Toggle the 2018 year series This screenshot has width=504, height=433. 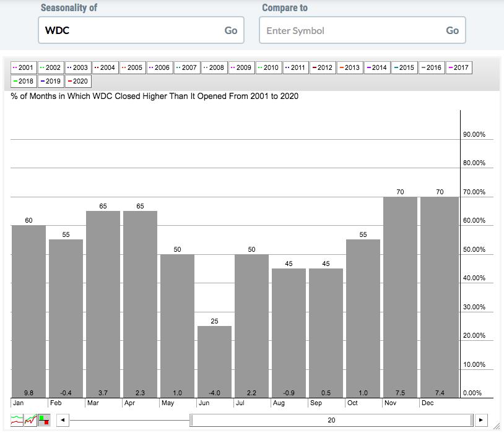click(23, 81)
